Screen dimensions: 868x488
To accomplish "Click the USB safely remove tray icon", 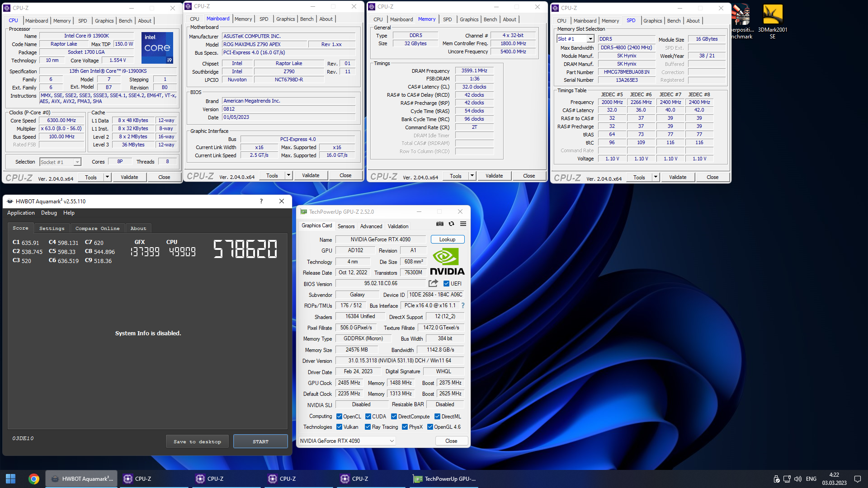I will 776,479.
